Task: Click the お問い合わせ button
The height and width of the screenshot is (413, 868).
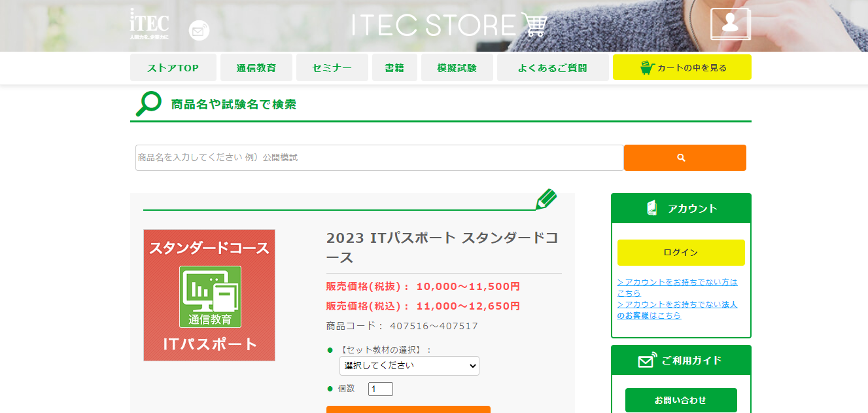Action: click(x=681, y=400)
